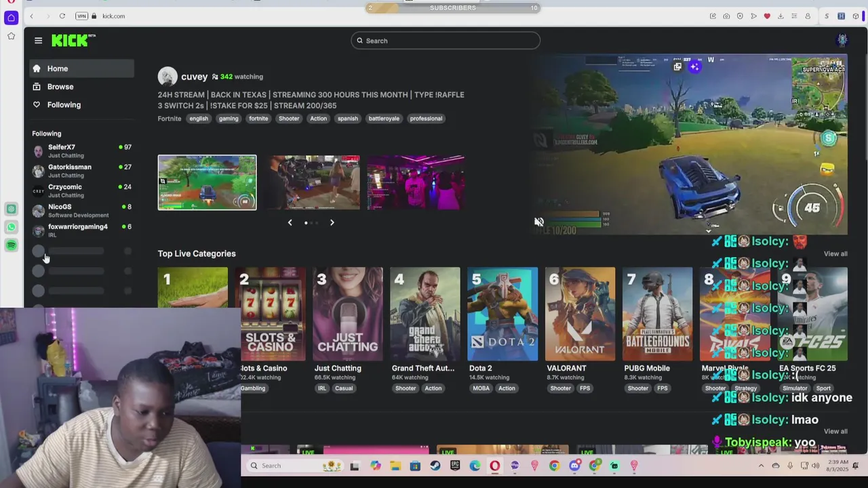
Task: Open Opera sidebar home icon
Action: pyautogui.click(x=11, y=18)
